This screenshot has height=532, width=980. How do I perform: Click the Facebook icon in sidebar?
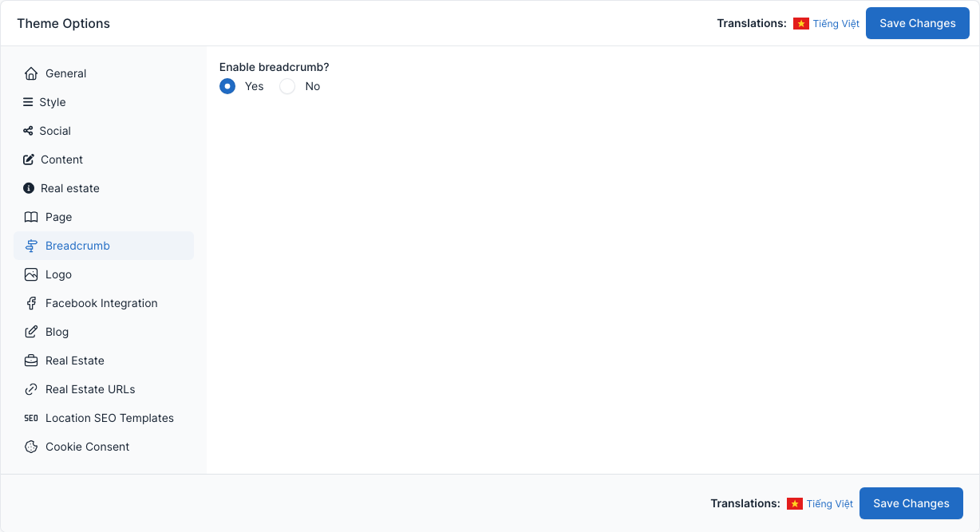pos(31,303)
